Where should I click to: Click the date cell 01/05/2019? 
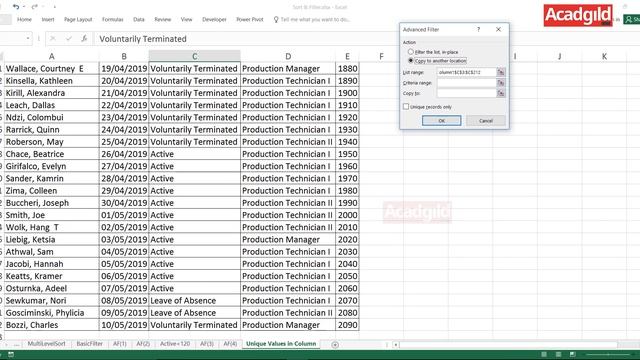pyautogui.click(x=124, y=215)
